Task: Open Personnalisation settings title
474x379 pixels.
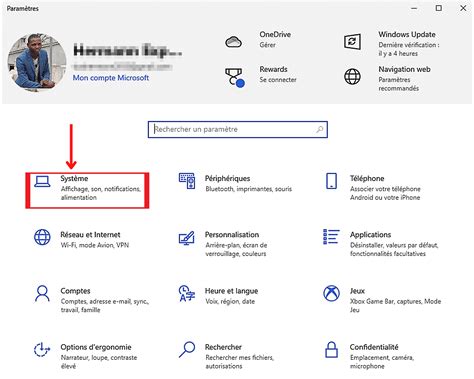Action: pos(232,235)
